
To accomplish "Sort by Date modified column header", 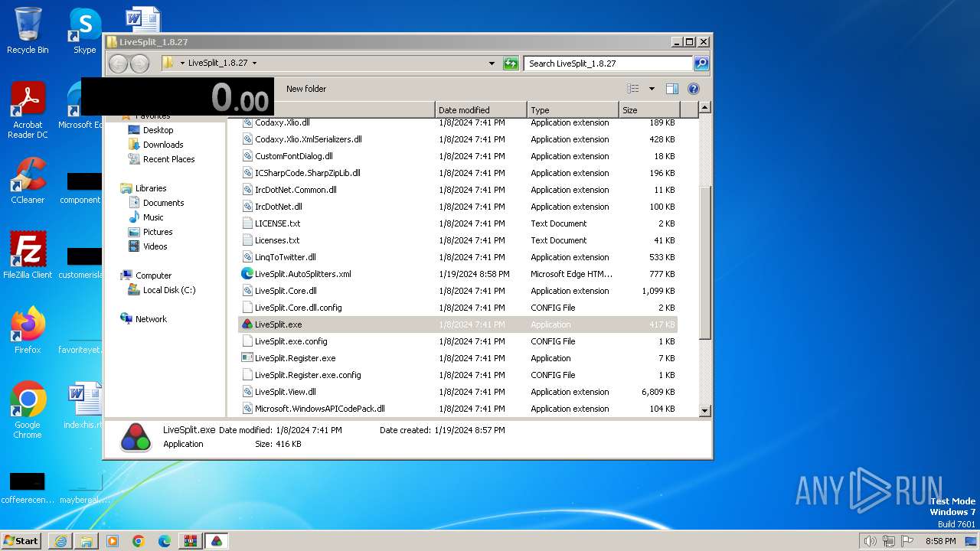I will pyautogui.click(x=481, y=110).
